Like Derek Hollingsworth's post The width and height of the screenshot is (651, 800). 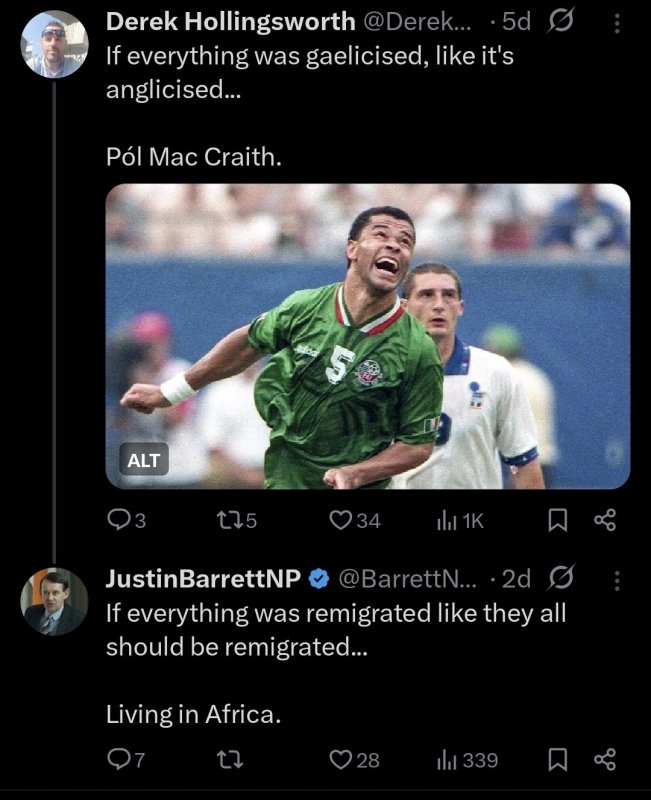[x=342, y=519]
